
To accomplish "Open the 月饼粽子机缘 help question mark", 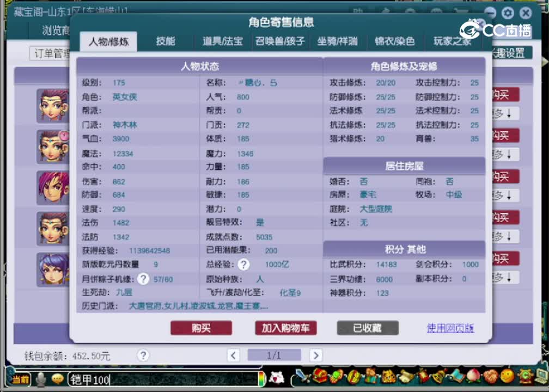I will 143,279.
